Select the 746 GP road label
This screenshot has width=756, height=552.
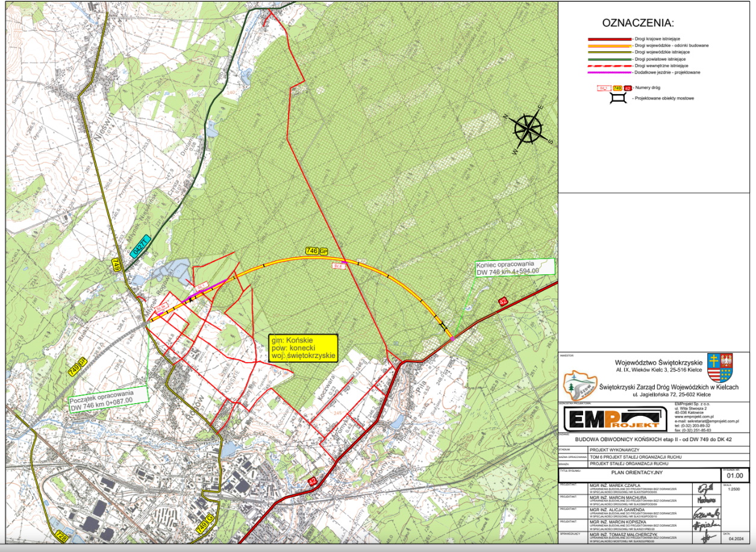coord(316,251)
